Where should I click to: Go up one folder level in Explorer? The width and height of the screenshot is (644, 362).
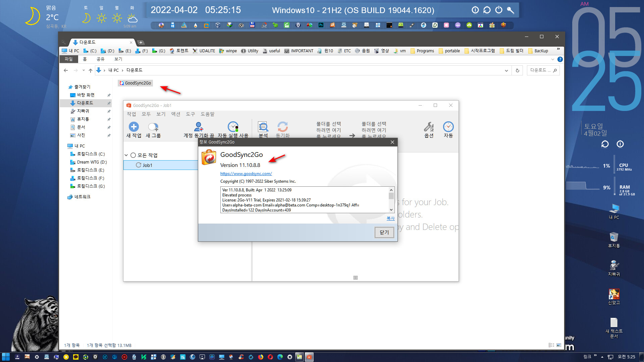pyautogui.click(x=90, y=70)
